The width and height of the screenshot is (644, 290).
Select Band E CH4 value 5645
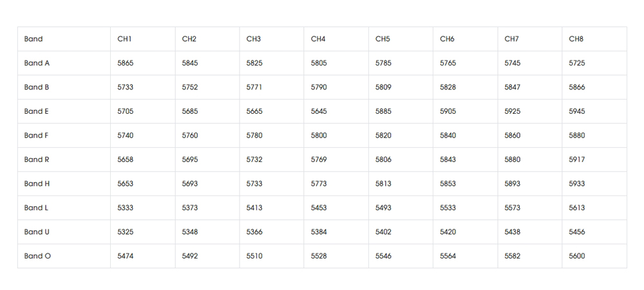pos(319,111)
